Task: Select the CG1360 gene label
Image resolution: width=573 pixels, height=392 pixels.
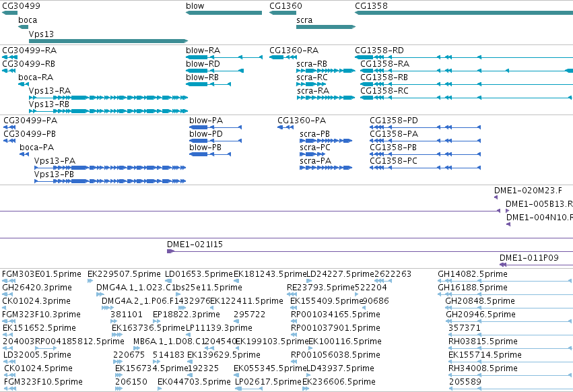Action: coord(285,6)
